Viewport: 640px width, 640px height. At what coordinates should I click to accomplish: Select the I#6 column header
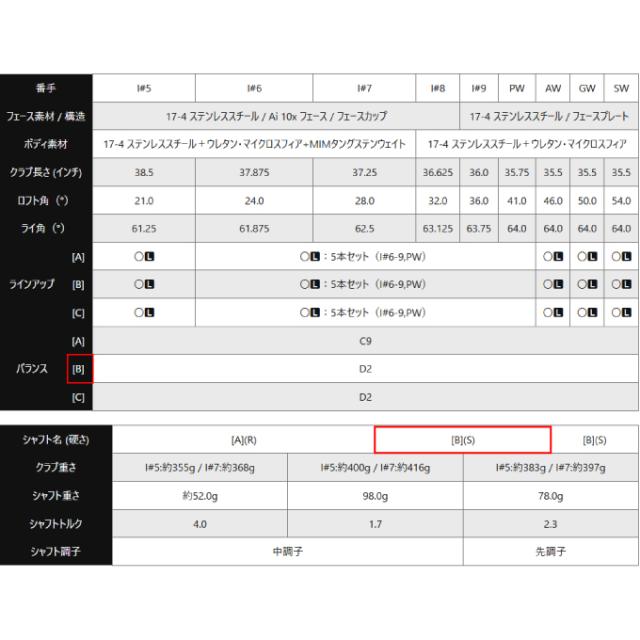pos(254,88)
